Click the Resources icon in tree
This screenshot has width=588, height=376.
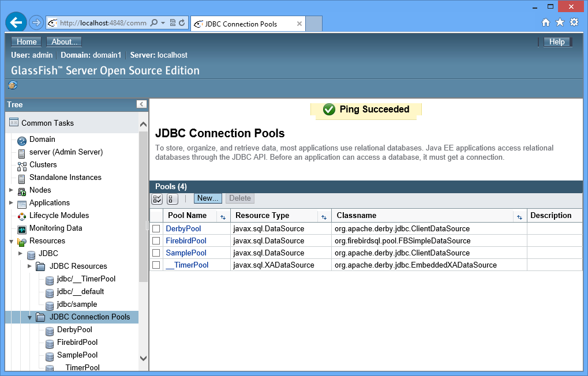22,242
